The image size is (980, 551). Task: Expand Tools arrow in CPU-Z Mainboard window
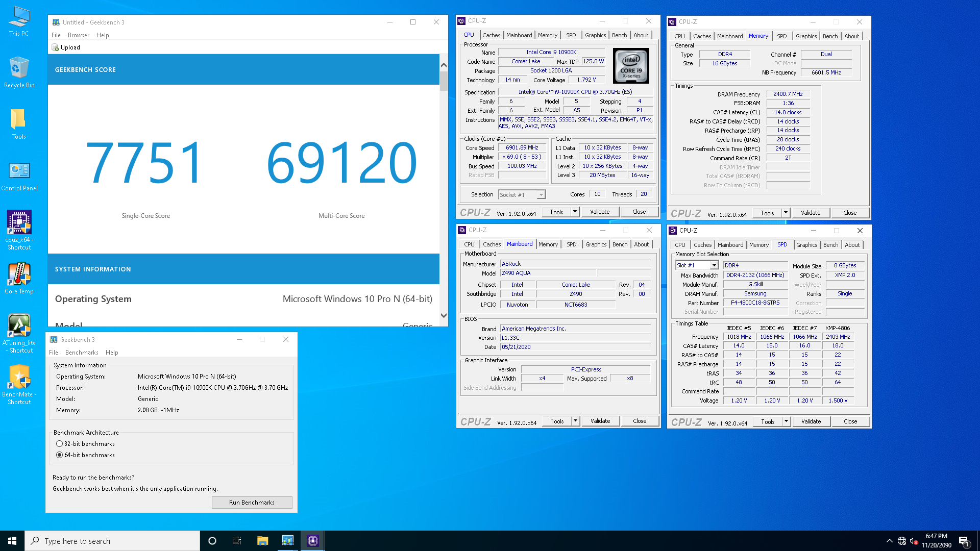(575, 421)
